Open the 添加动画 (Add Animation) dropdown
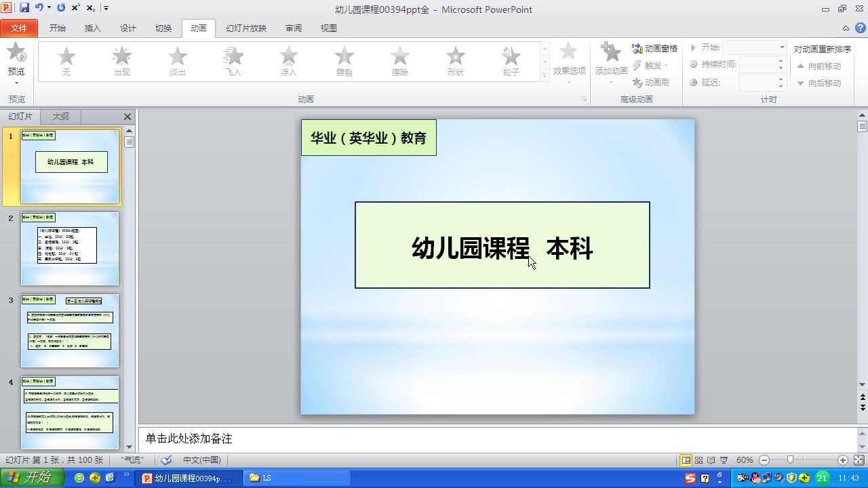 click(x=611, y=64)
